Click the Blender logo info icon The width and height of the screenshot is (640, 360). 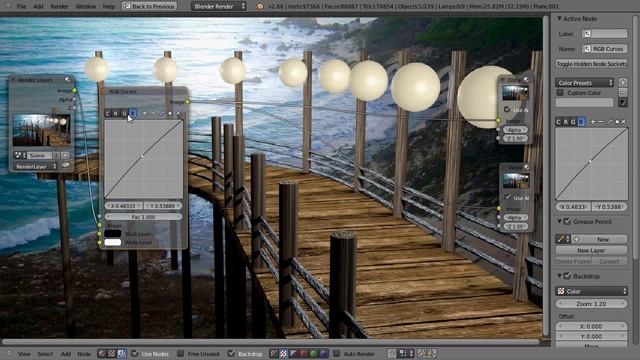[x=260, y=6]
